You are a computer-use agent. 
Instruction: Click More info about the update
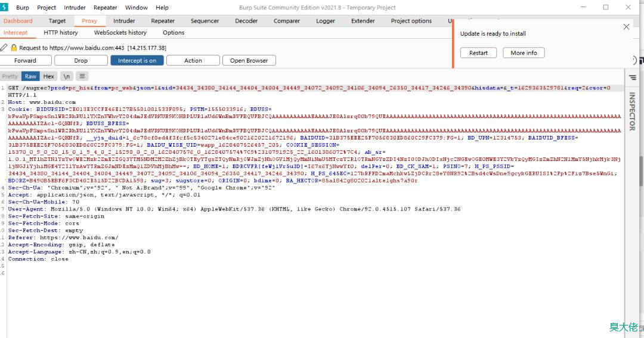[524, 52]
